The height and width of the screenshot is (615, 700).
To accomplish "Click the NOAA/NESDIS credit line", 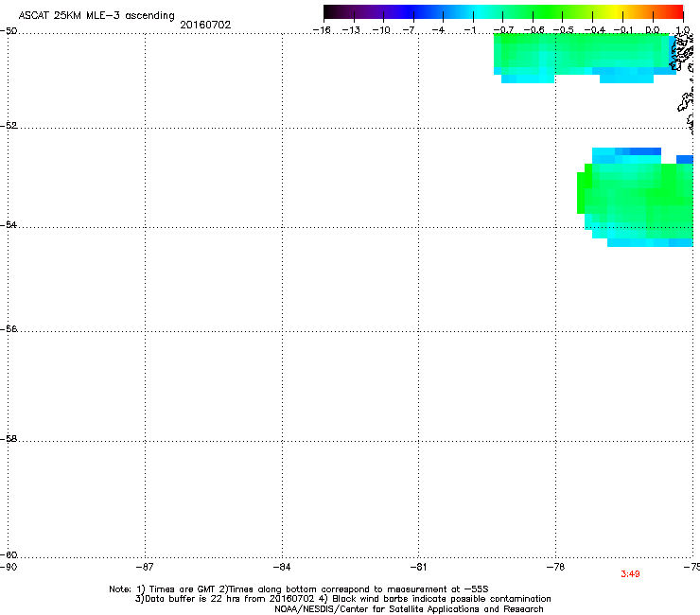I will (x=409, y=609).
